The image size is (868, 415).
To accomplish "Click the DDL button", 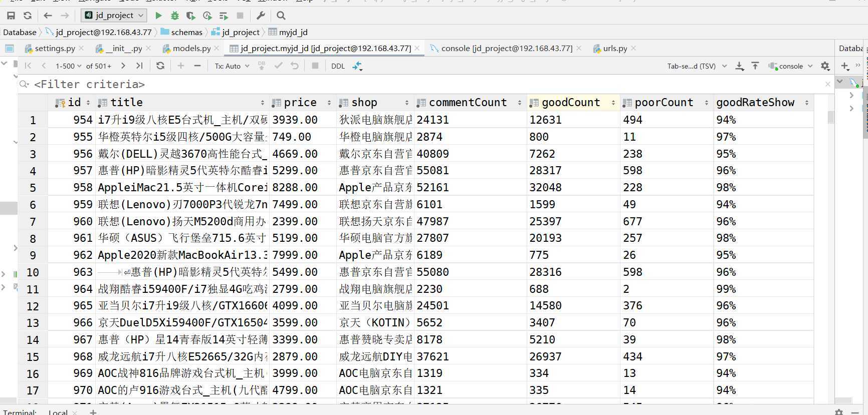I will pos(338,66).
